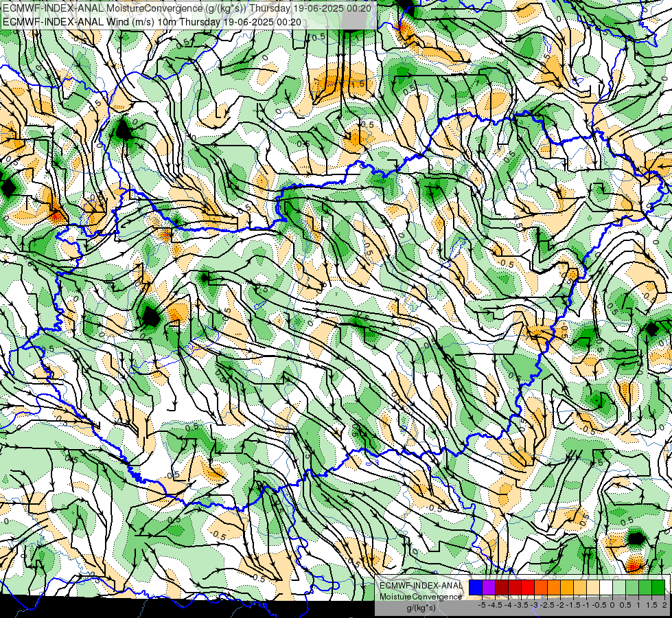Select the darkest red swatch between -4.5 and -4
672x618 pixels.
[x=502, y=588]
